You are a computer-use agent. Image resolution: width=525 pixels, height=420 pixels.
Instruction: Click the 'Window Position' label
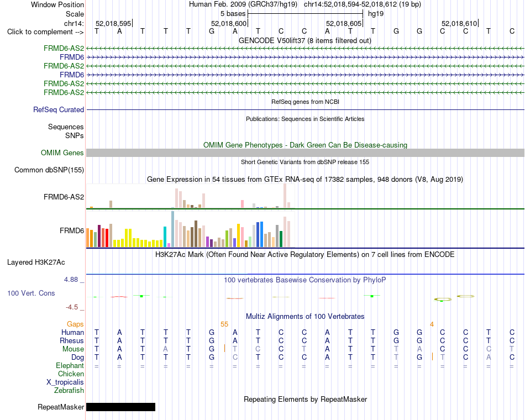57,4
